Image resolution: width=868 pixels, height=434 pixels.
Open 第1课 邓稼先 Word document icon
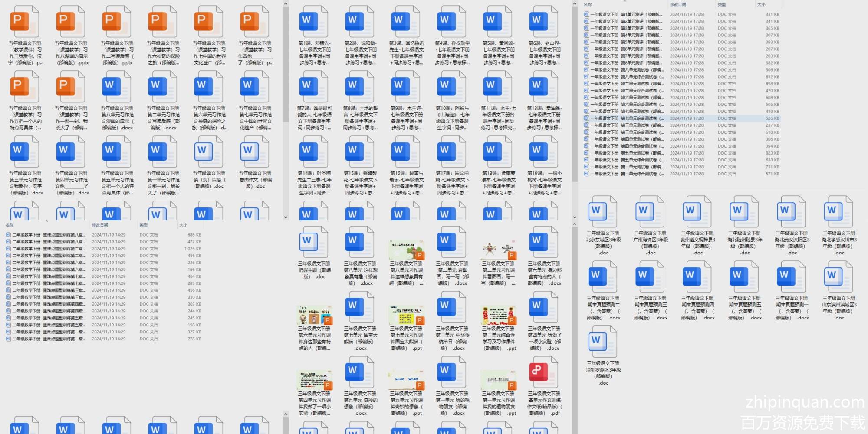[x=314, y=22]
